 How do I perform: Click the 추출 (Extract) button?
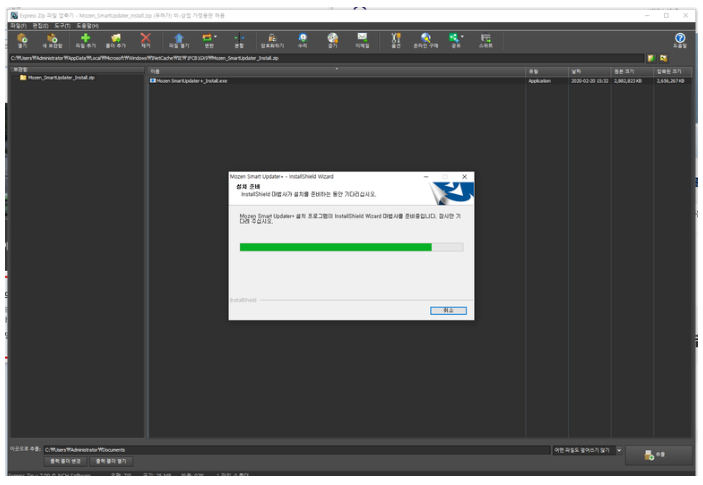658,455
